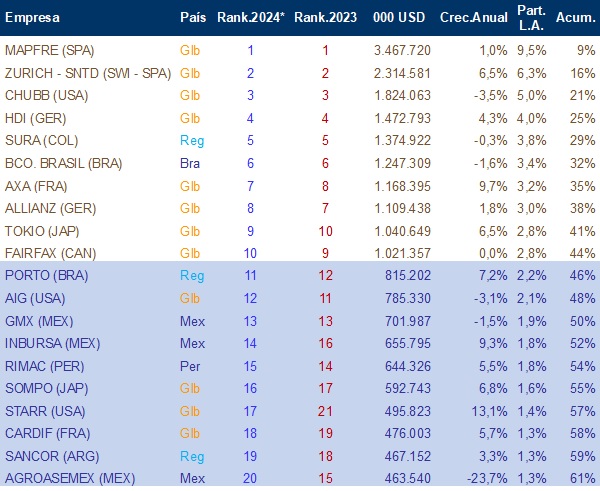Select the value 785.330 for AIG
This screenshot has width=600, height=491.
click(408, 298)
